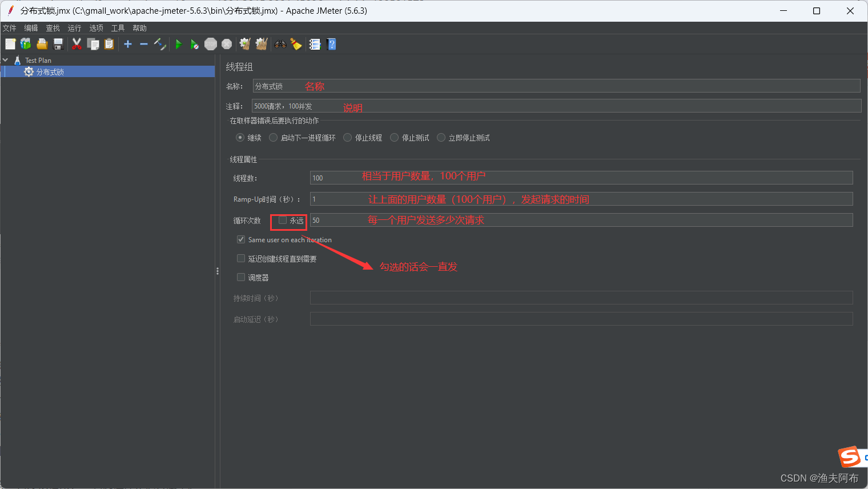This screenshot has height=489, width=868.
Task: Save the test plan with floppy icon
Action: 58,44
